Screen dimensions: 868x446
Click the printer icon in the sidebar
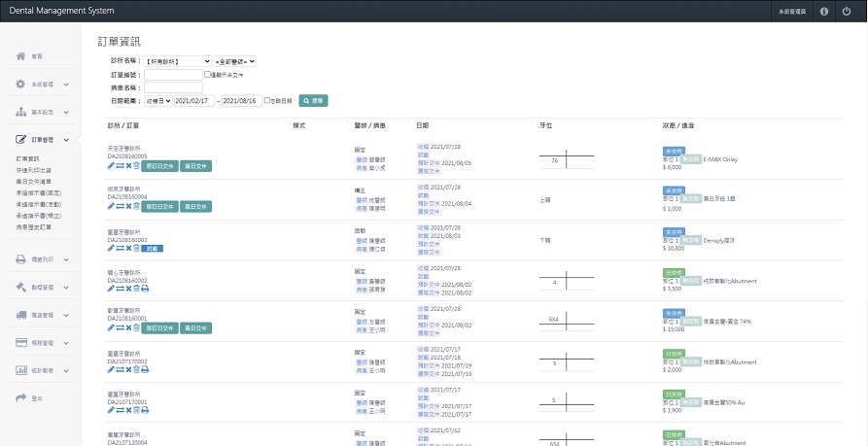pyautogui.click(x=21, y=259)
